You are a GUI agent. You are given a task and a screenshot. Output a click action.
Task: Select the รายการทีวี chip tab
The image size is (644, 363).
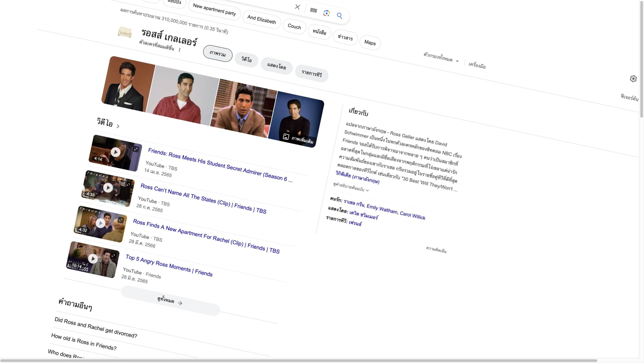point(311,74)
